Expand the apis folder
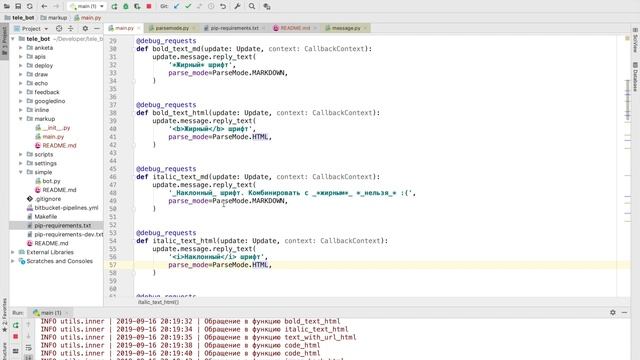The height and width of the screenshot is (360, 640). (21, 57)
